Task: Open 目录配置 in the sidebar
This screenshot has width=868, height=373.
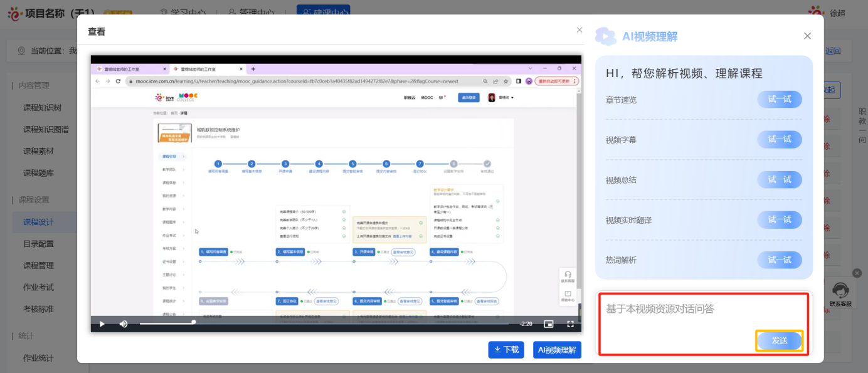Action: click(x=38, y=244)
